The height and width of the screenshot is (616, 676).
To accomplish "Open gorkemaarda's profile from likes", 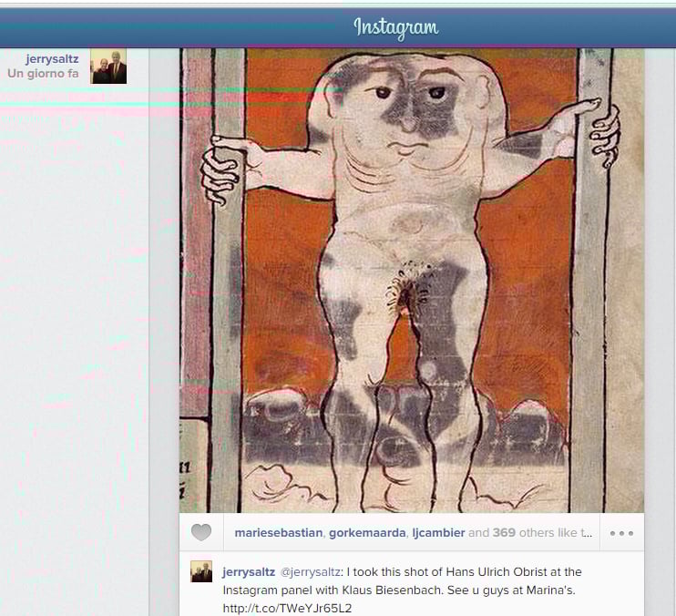I will click(x=367, y=533).
